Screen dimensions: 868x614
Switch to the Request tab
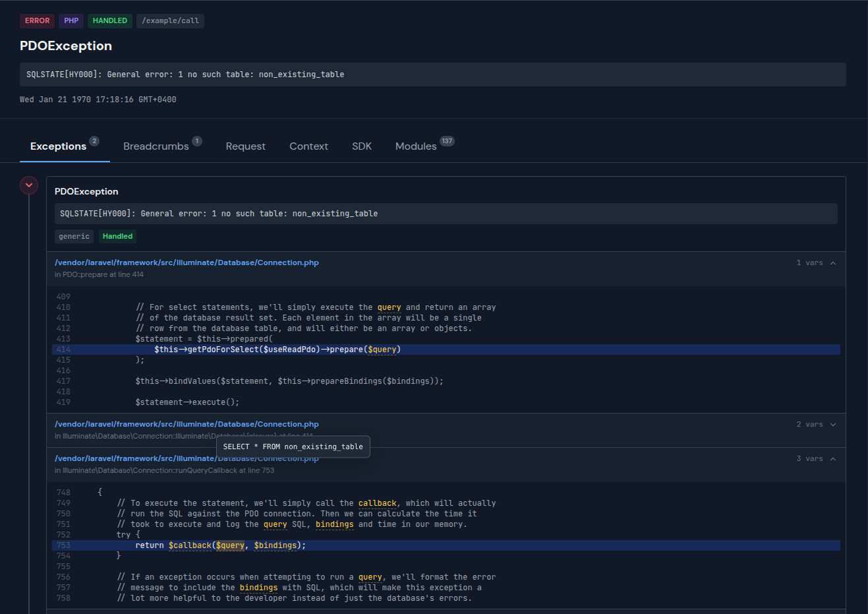245,146
